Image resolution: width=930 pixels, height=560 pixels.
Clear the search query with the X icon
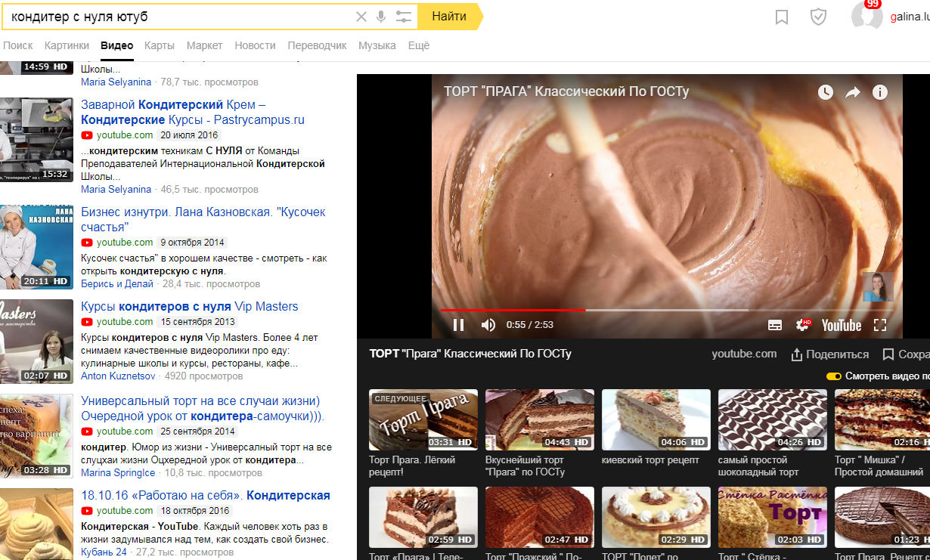point(361,17)
